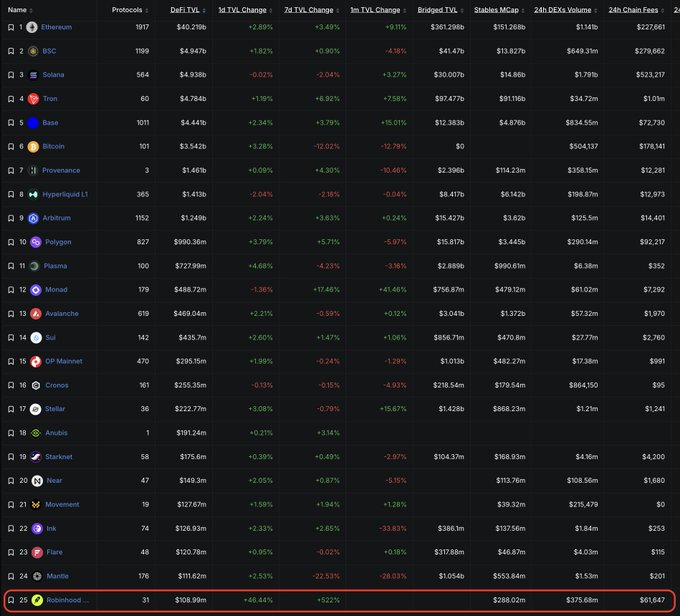Bookmark the Bitcoin row

[11, 147]
